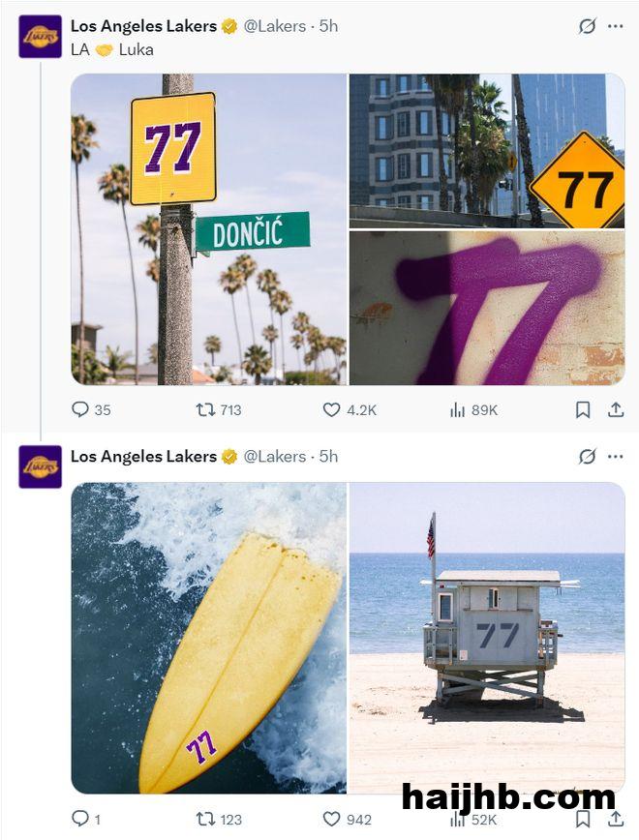This screenshot has height=840, width=639.
Task: Bookmark the first Lakers tweet
Action: [x=583, y=410]
